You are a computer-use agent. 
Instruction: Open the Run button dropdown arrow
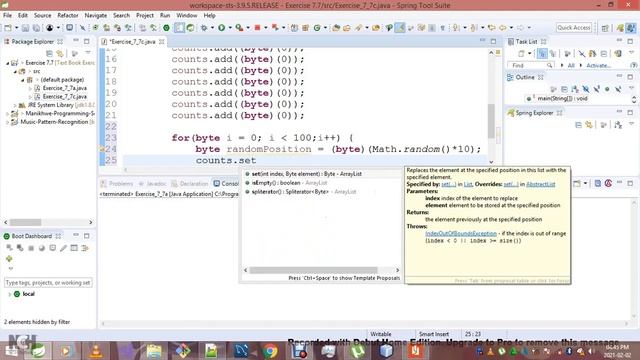coord(230,28)
